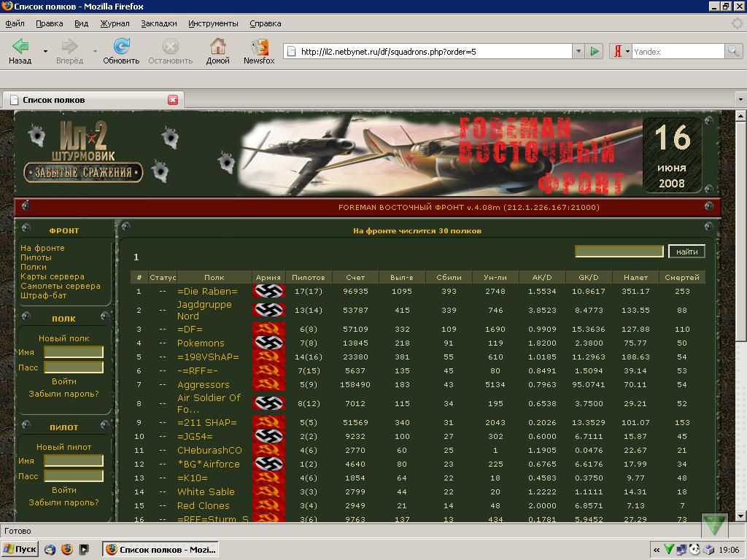Viewport: 747px width, 560px height.
Task: Click the Soviet flag in Aggressors row
Action: click(x=268, y=384)
